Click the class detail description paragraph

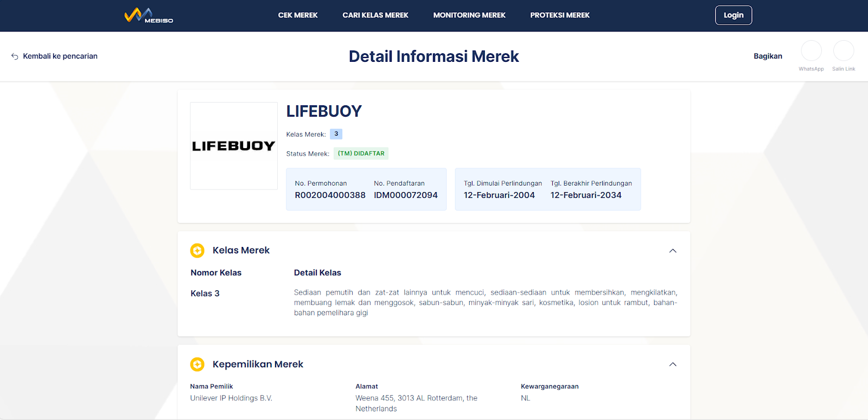(486, 303)
